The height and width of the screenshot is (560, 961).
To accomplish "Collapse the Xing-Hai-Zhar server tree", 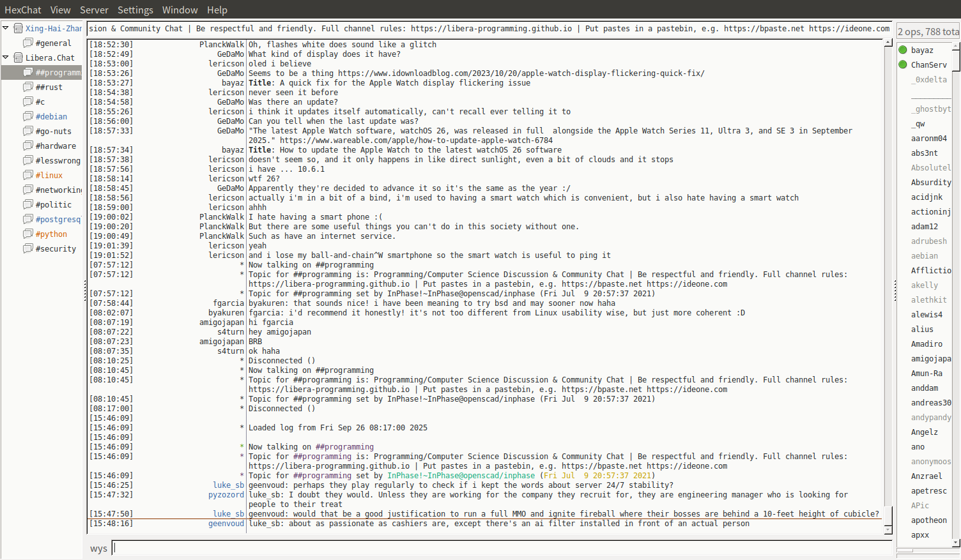I will click(x=6, y=28).
